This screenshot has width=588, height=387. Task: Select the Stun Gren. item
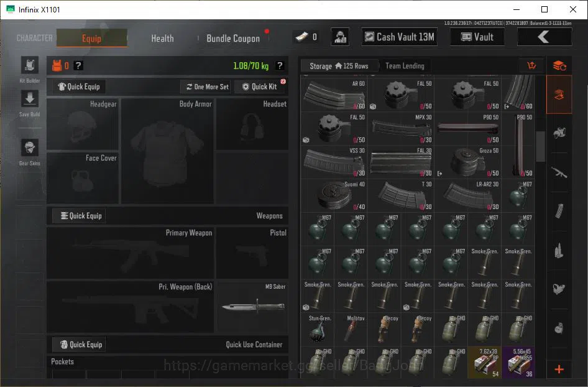coord(317,329)
